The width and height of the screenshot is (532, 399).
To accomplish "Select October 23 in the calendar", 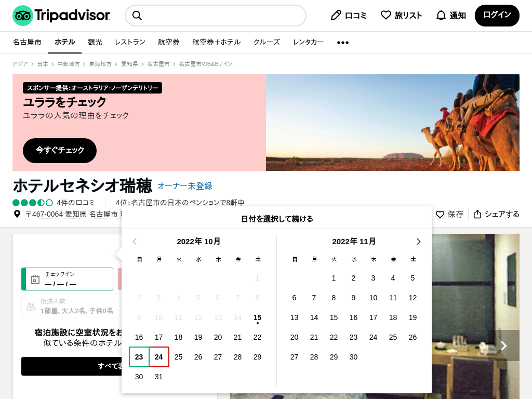I will pyautogui.click(x=139, y=357).
